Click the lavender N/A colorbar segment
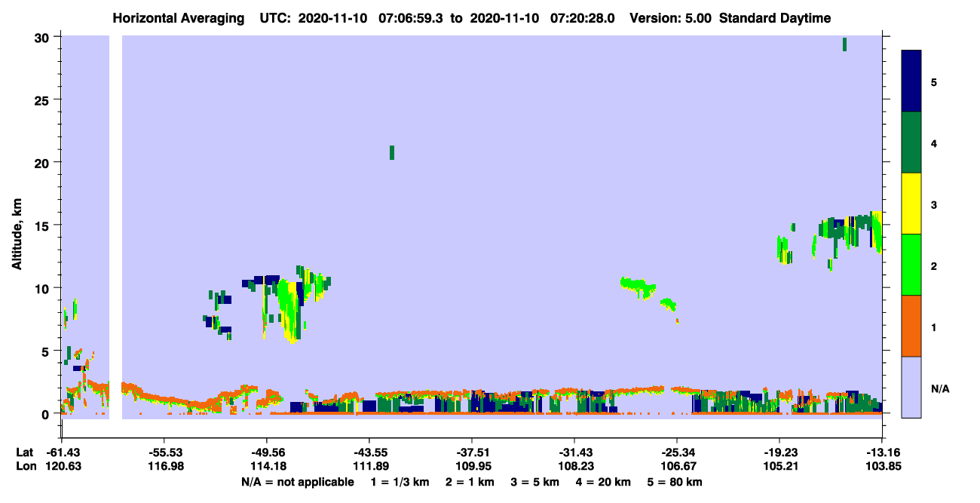The width and height of the screenshot is (980, 503). coord(911,387)
